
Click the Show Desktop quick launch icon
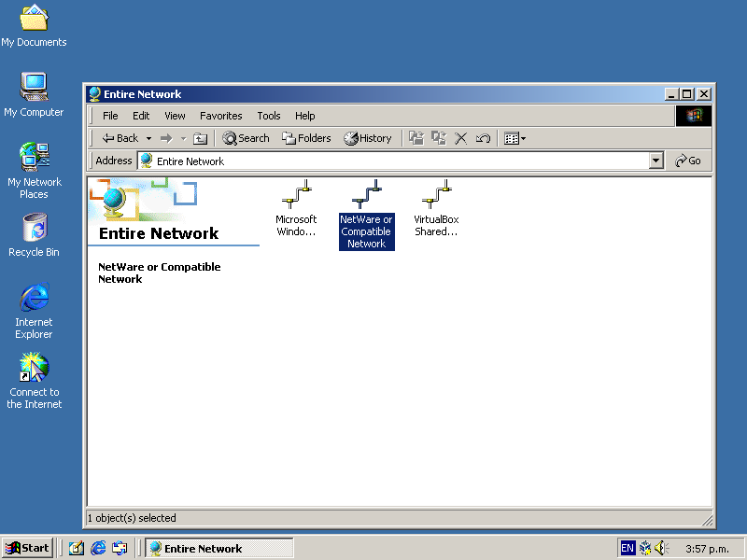coord(77,549)
